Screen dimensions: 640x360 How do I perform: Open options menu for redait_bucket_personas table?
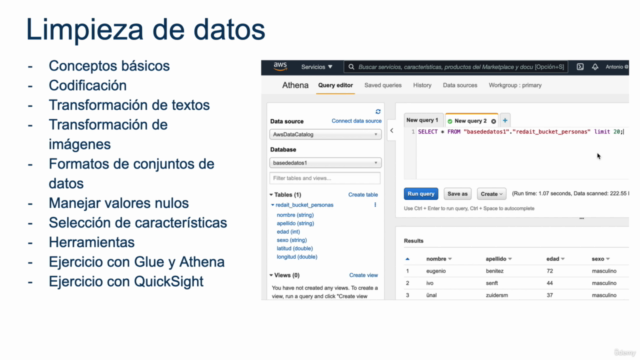[x=375, y=205]
